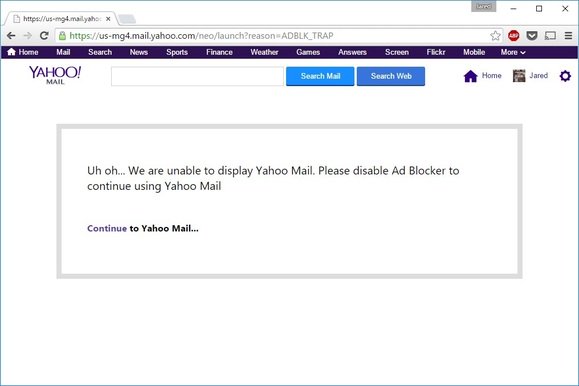Click the Search Web button
The height and width of the screenshot is (386, 579).
click(x=391, y=76)
